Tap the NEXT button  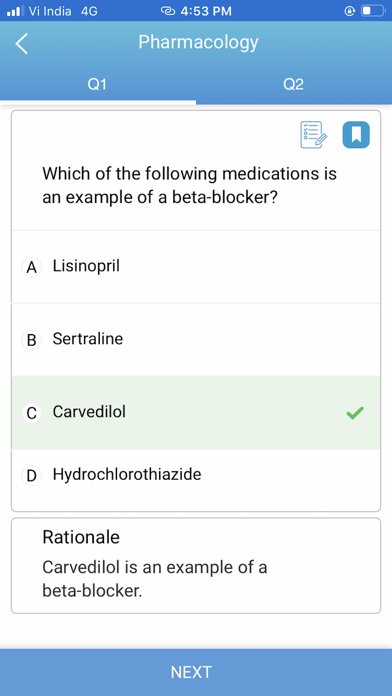point(196,672)
